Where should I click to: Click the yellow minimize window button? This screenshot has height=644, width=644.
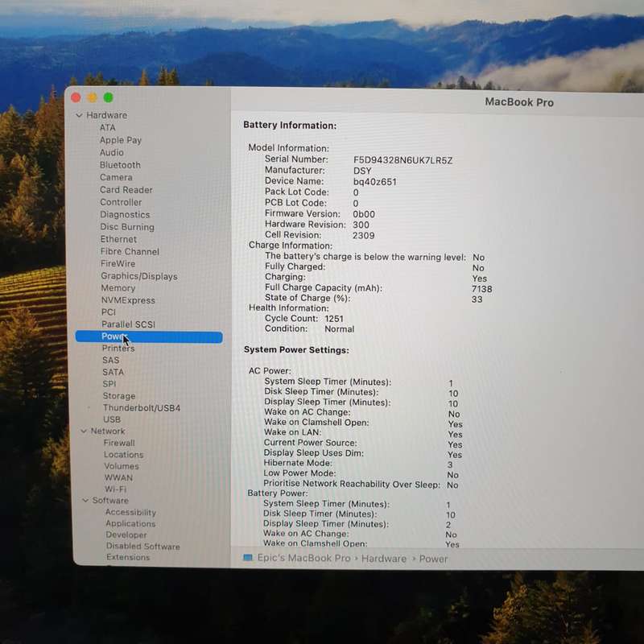(x=92, y=97)
